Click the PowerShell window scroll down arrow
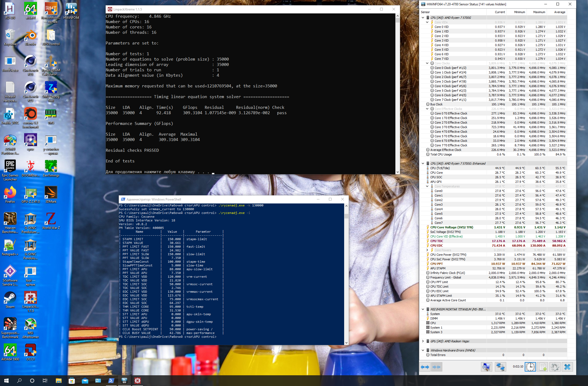Screen dimensions: 588x386 [346, 343]
